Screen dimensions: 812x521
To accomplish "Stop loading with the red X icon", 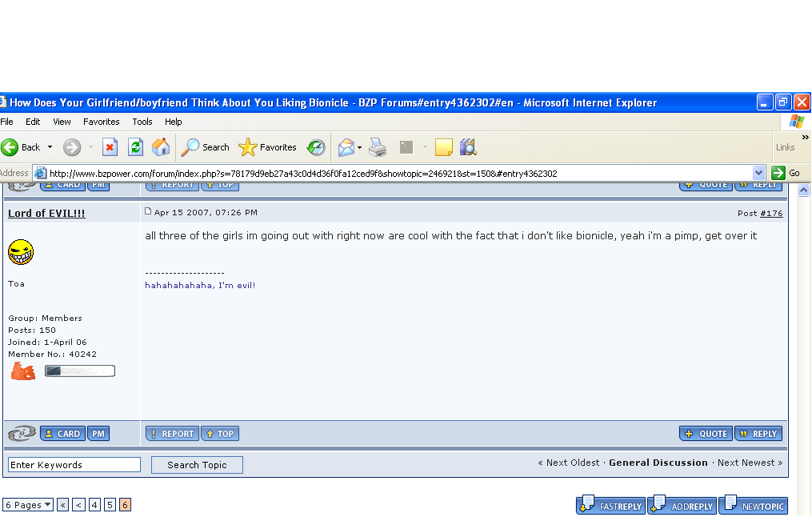I will [110, 147].
